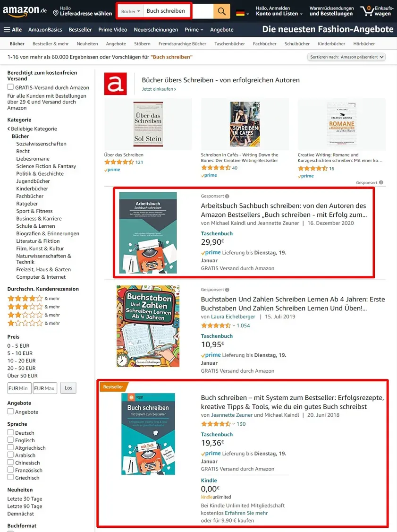Open the shopping cart icon
This screenshot has width=397, height=532.
[x=367, y=10]
